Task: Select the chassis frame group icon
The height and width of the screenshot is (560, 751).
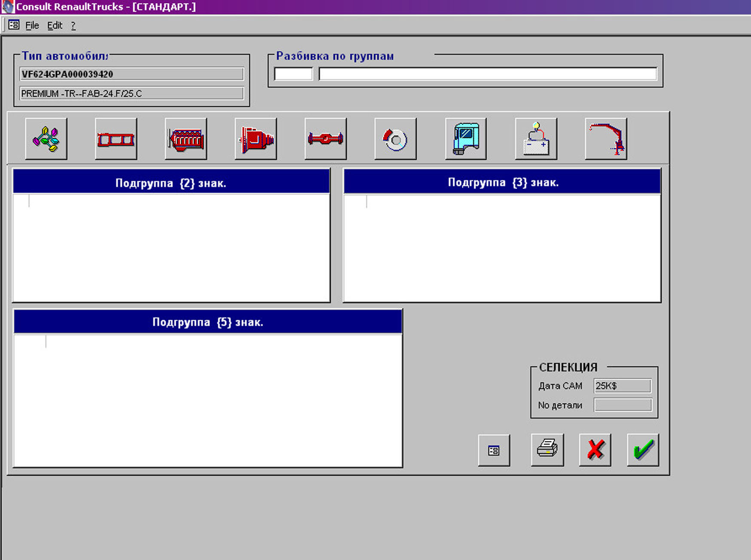Action: [116, 139]
